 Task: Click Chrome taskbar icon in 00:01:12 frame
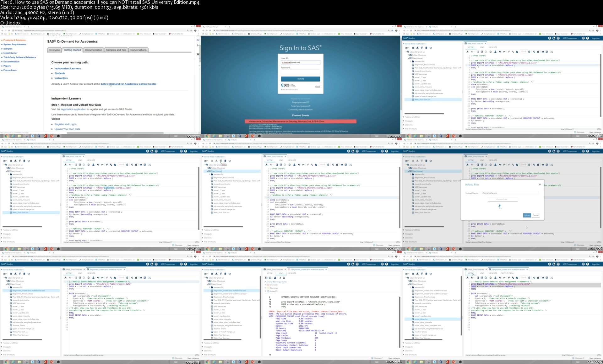[x=6, y=136]
